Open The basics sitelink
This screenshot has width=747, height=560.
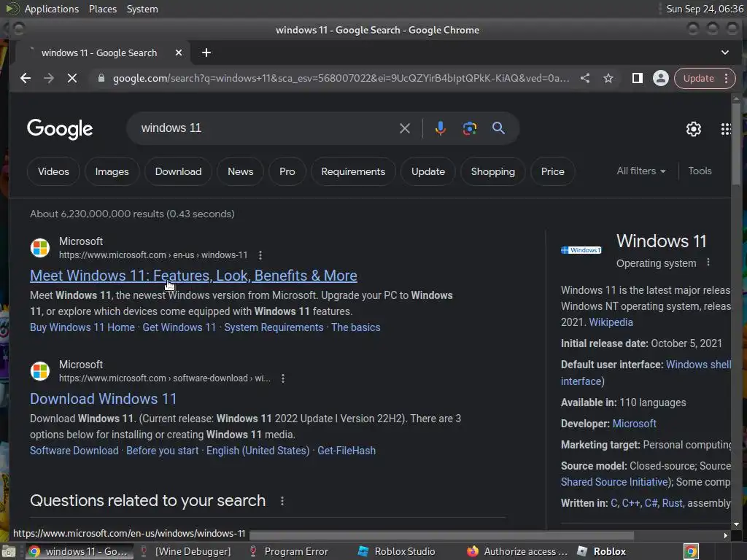356,327
